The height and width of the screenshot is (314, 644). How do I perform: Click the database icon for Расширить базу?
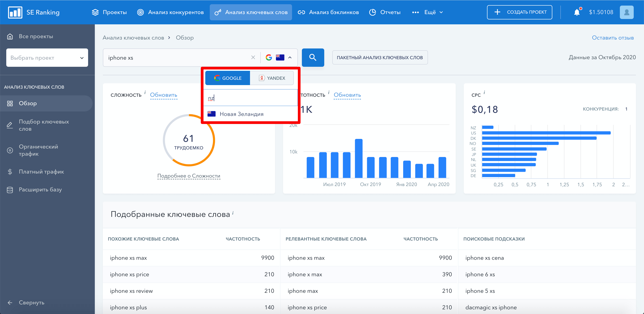point(10,190)
